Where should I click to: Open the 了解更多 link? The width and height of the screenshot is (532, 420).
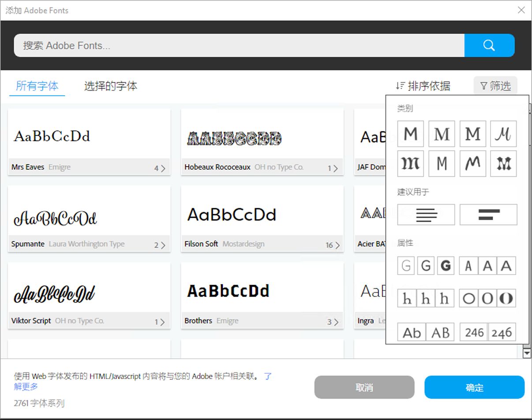[x=26, y=387]
